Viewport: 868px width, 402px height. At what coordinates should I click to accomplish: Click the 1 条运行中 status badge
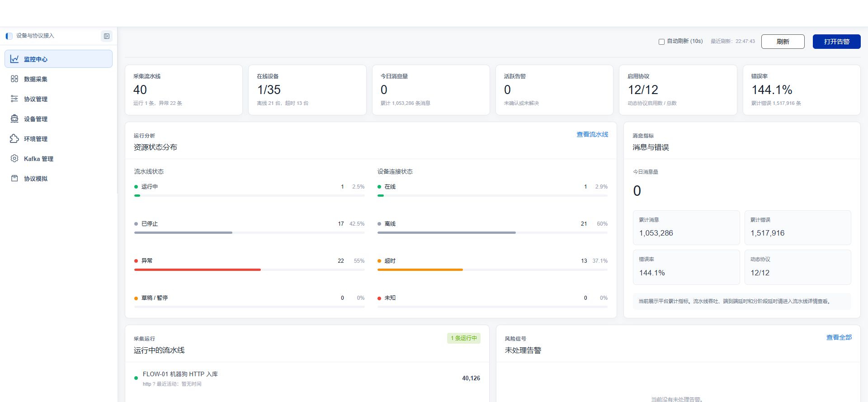(x=464, y=338)
